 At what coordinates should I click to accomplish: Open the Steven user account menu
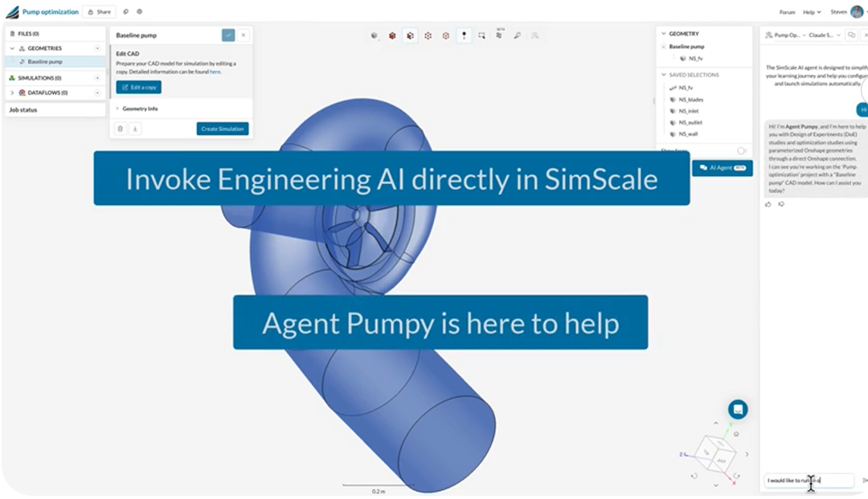pos(848,11)
